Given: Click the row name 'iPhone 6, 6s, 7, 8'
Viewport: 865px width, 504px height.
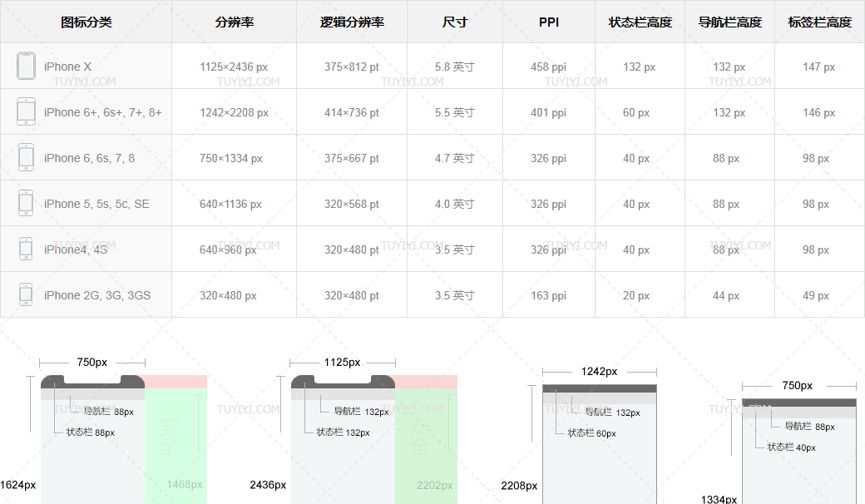Looking at the screenshot, I should [x=89, y=158].
